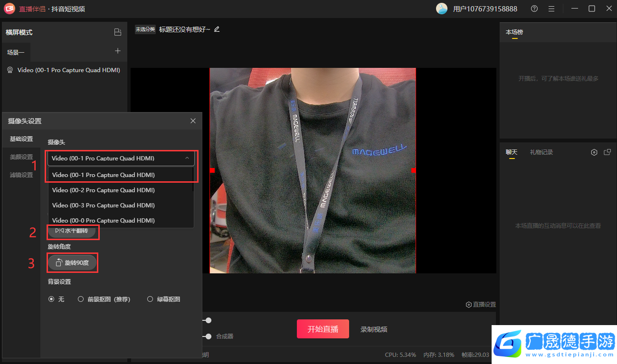The height and width of the screenshot is (364, 617).
Task: Open the hamburger menu in title bar
Action: (551, 9)
